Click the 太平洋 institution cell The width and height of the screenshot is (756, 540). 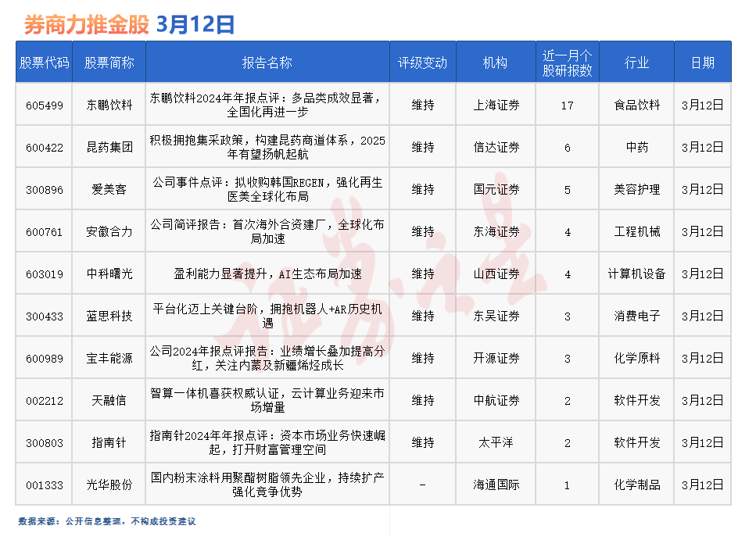[x=496, y=442]
